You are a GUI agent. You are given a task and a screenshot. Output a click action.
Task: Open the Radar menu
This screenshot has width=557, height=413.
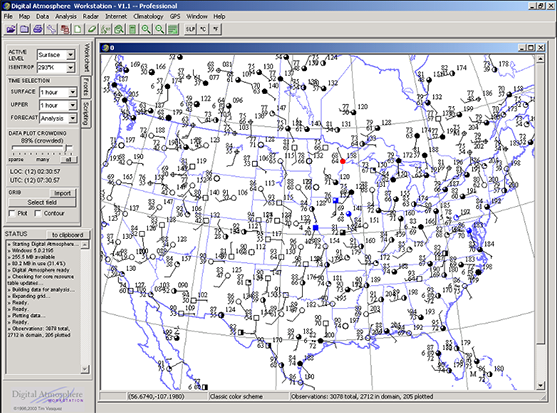pyautogui.click(x=91, y=16)
